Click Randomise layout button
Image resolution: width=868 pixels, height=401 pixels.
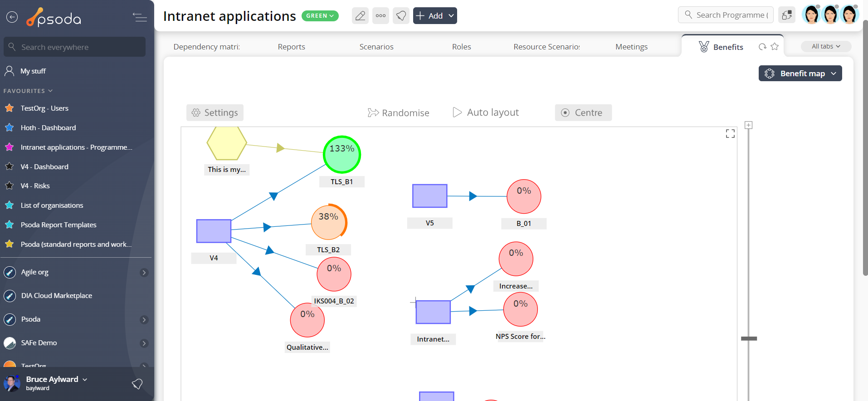398,112
